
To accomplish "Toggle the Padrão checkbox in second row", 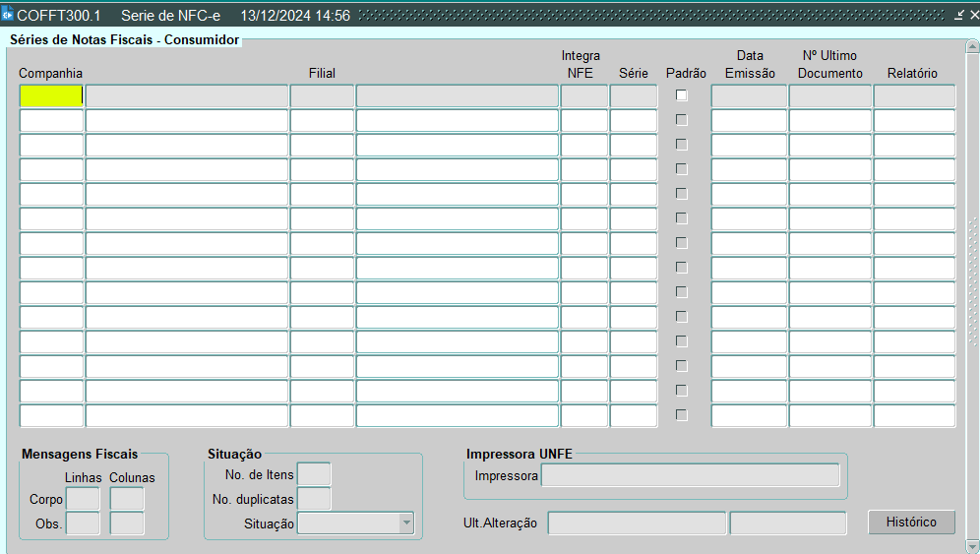I will pyautogui.click(x=681, y=120).
